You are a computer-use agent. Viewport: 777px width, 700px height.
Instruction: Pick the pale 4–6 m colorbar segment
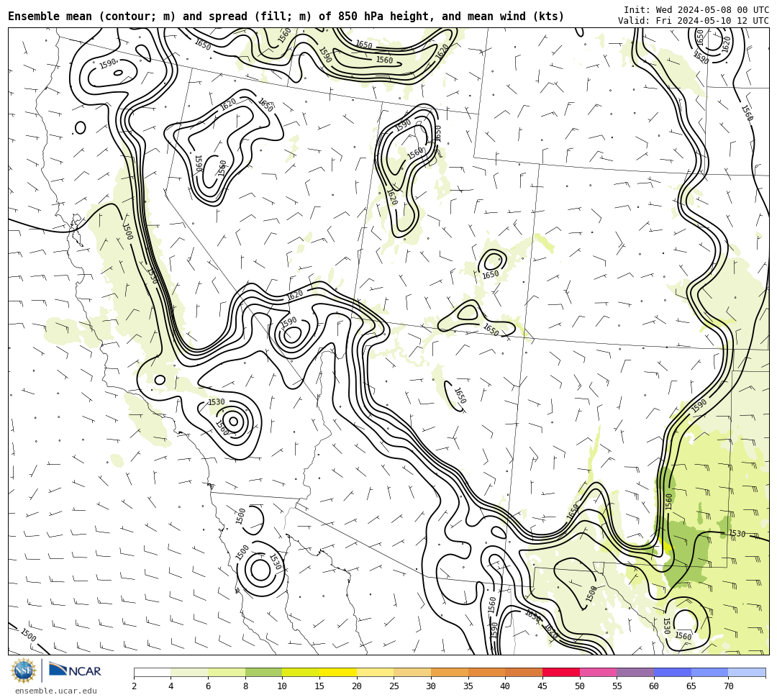[189, 673]
